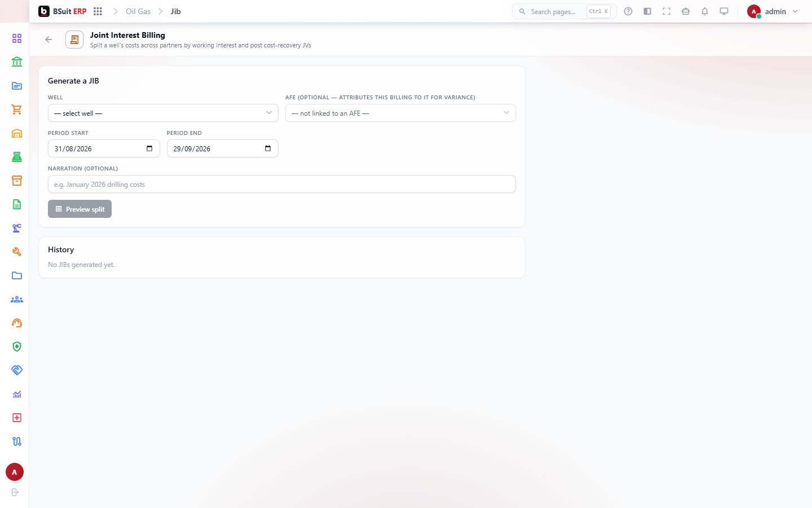Open the green shield icon in sidebar
The width and height of the screenshot is (812, 508).
17,347
